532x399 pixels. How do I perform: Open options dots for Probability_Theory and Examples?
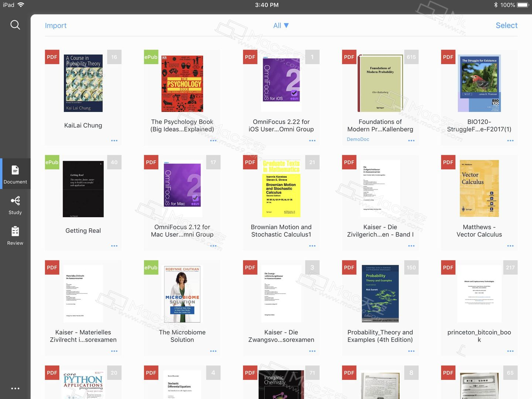click(411, 351)
